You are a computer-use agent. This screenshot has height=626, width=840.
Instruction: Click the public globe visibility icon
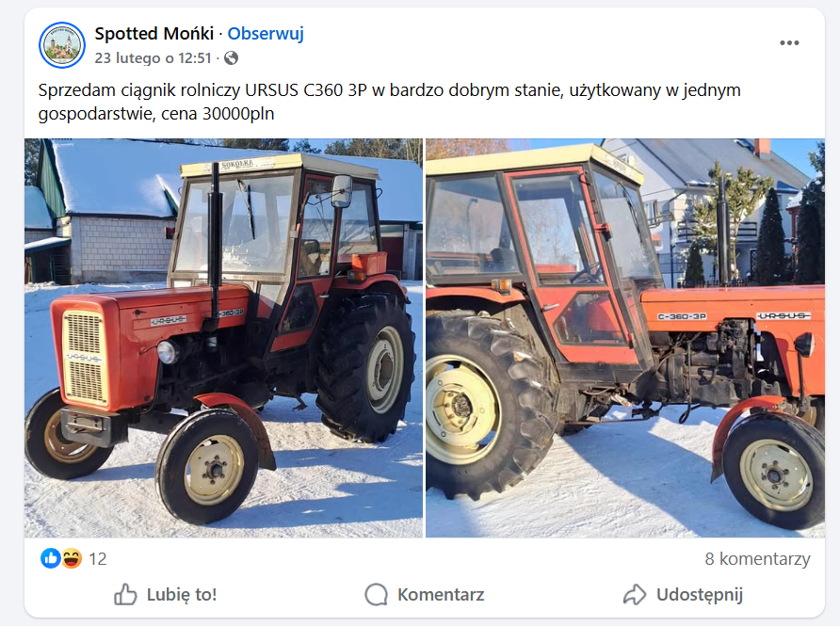pos(231,57)
